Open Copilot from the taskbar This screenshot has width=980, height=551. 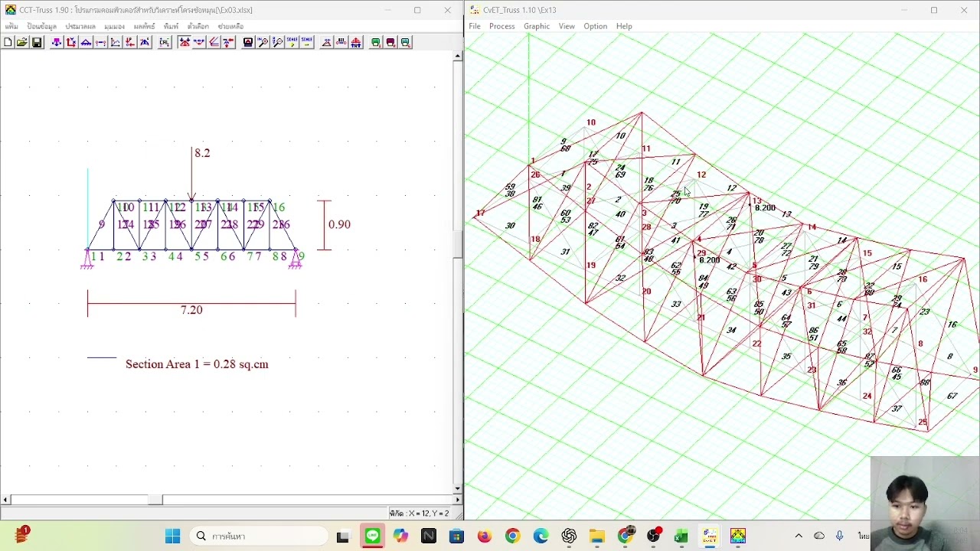click(400, 536)
